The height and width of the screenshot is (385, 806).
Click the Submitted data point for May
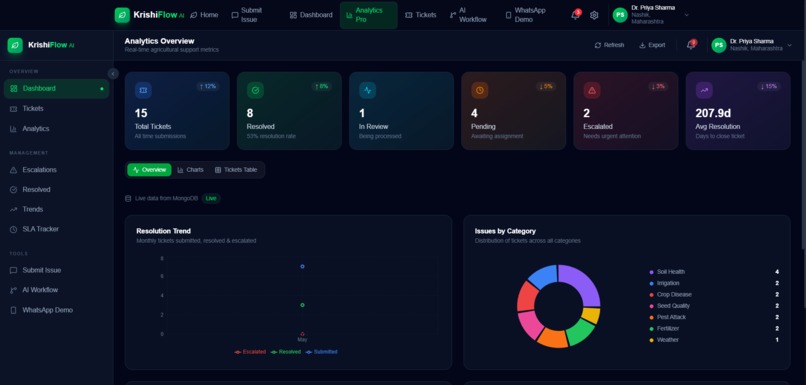coord(302,266)
